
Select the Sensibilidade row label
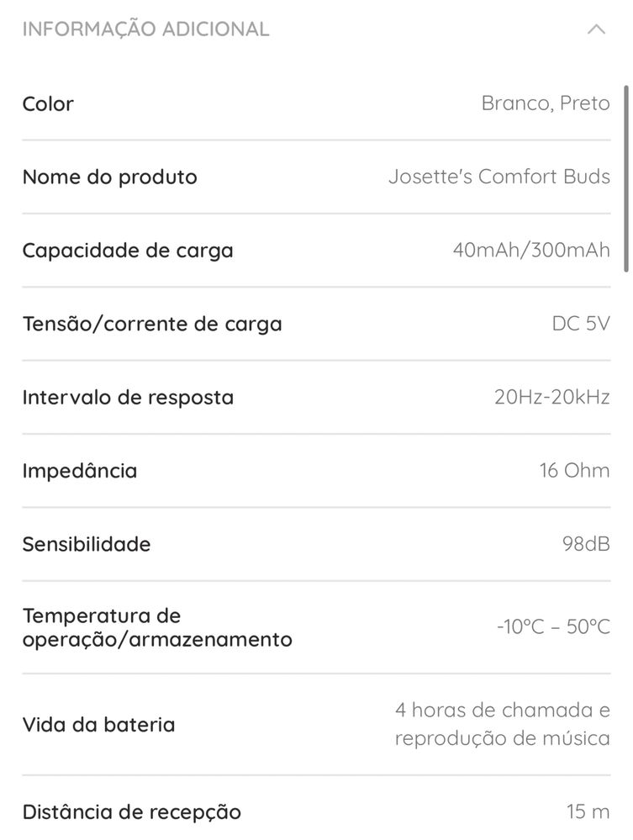87,544
